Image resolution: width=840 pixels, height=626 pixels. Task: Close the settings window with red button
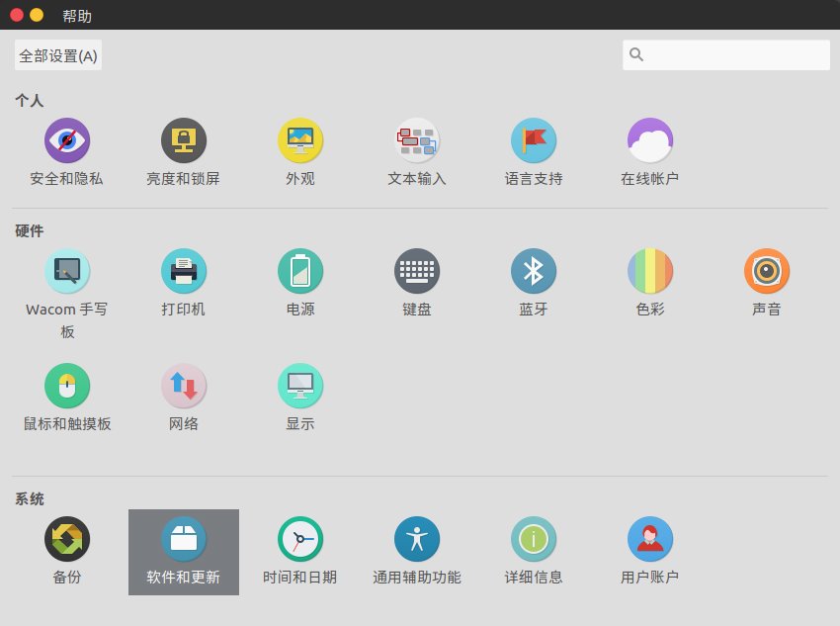click(17, 15)
